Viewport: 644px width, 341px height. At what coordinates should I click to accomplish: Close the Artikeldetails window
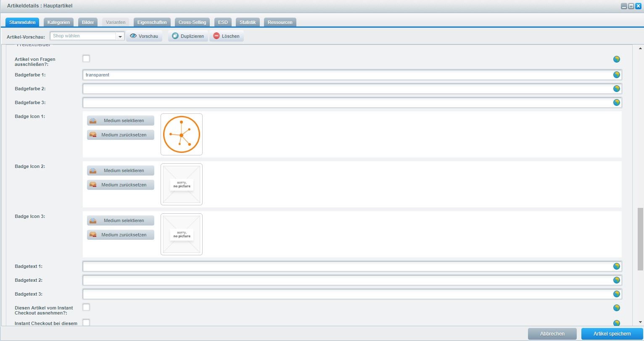(638, 6)
